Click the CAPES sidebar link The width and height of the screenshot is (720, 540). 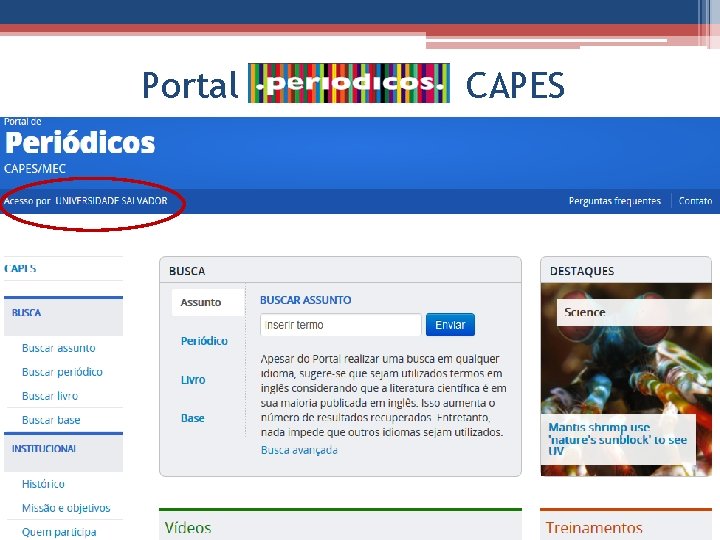coord(20,268)
